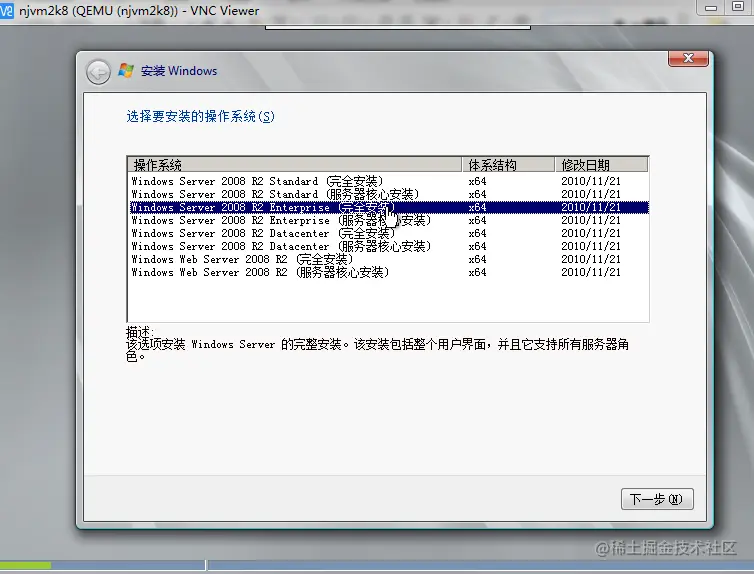Select Server 2008 R2 Standard (完全安装)

pos(389,181)
